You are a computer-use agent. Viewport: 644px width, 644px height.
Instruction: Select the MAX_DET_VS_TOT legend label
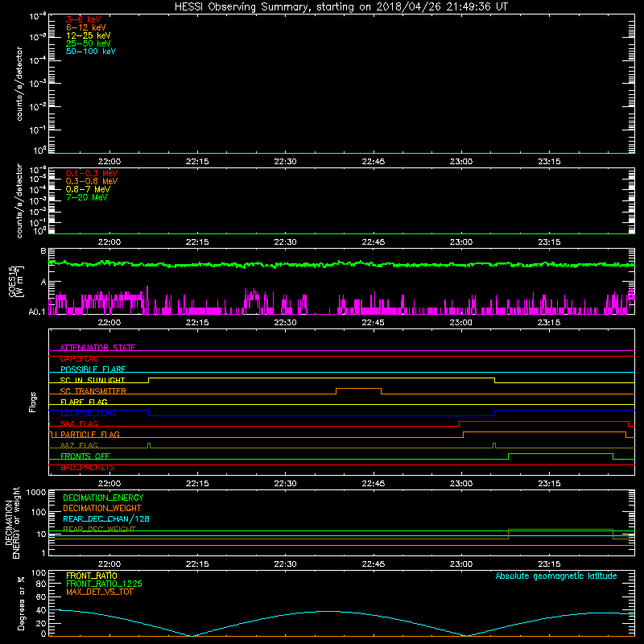point(99,592)
